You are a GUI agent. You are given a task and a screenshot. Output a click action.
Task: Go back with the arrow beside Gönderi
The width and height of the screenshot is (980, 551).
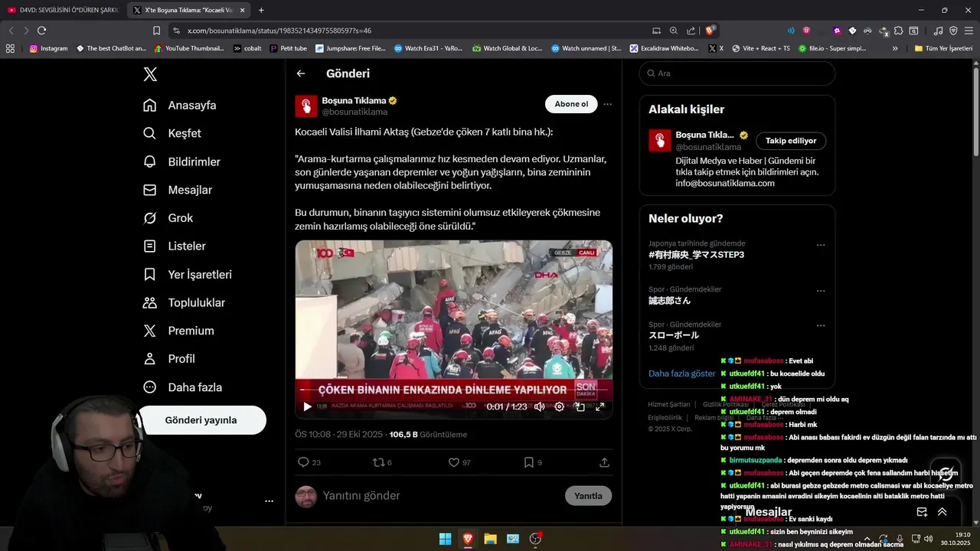pyautogui.click(x=301, y=73)
